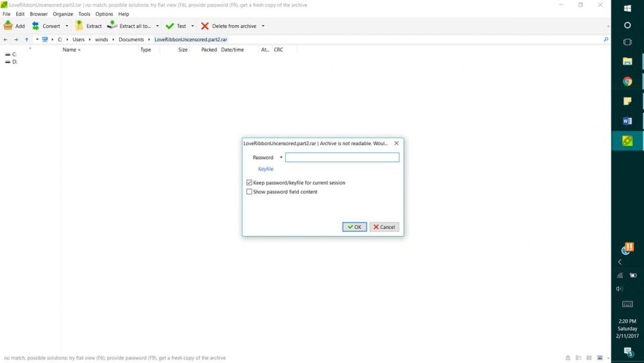
Task: Go up one level with blue arrow
Action: pyautogui.click(x=26, y=39)
